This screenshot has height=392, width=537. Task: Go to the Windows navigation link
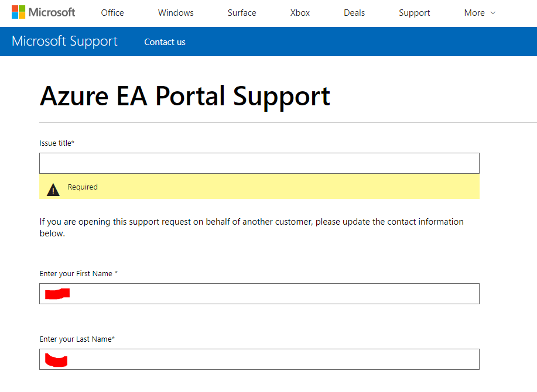tap(176, 13)
